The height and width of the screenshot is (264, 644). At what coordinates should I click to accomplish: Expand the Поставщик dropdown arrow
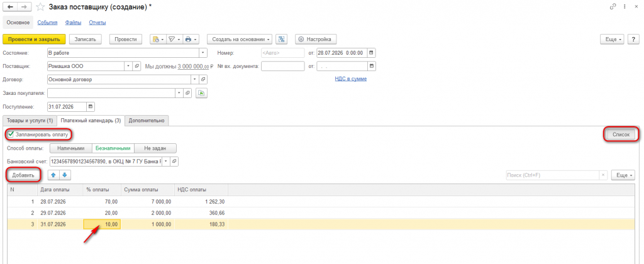point(128,66)
